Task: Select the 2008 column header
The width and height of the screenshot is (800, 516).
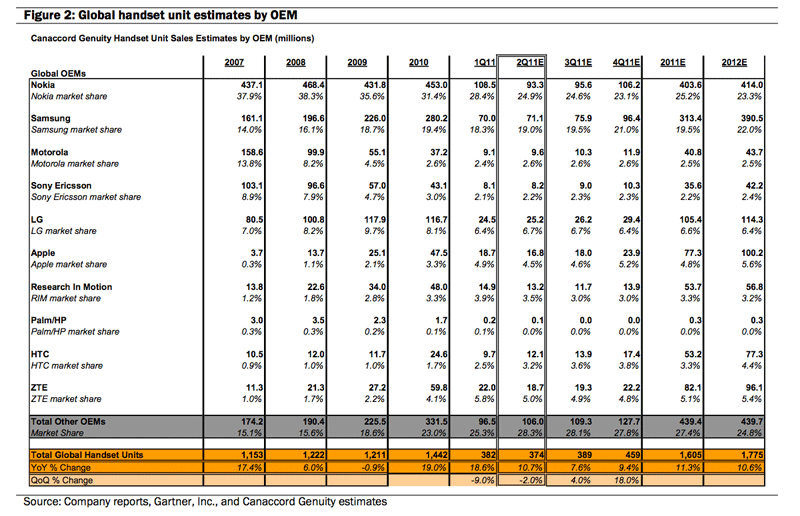Action: [x=296, y=63]
